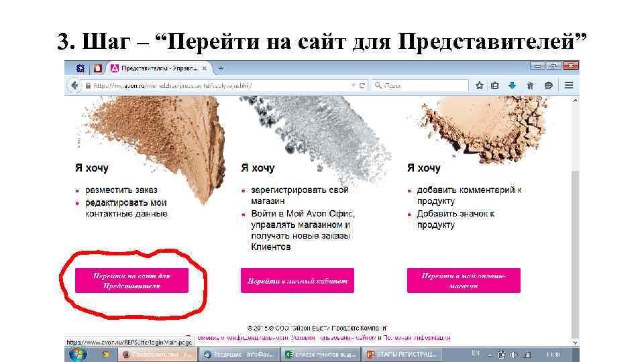Click the page scrollbar up arrow
644x362 pixels.
coord(576,100)
